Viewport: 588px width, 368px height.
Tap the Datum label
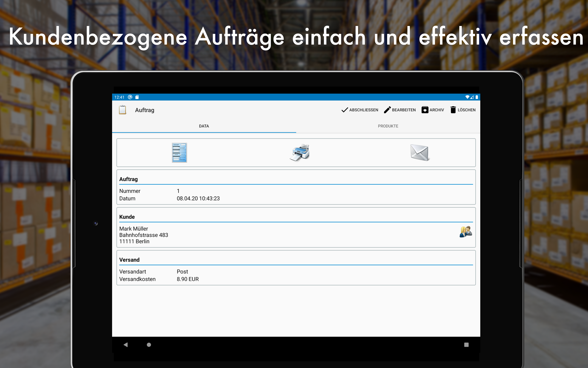click(127, 198)
